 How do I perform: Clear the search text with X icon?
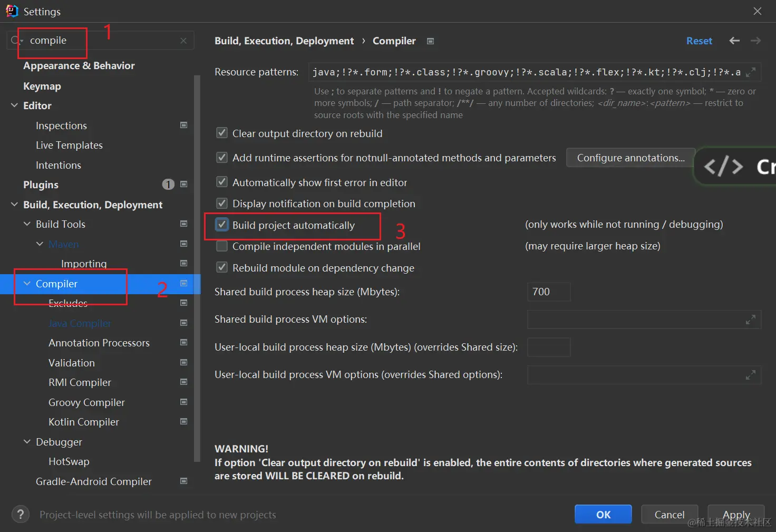point(183,41)
